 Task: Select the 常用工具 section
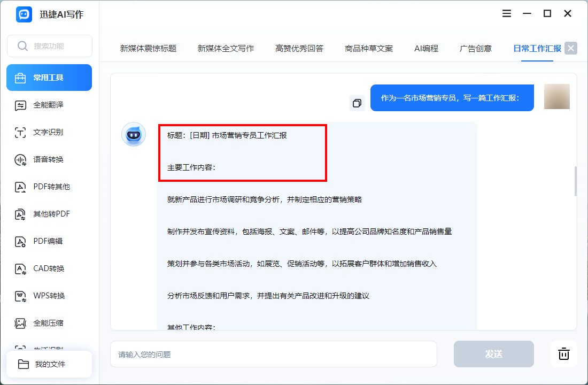pos(49,77)
